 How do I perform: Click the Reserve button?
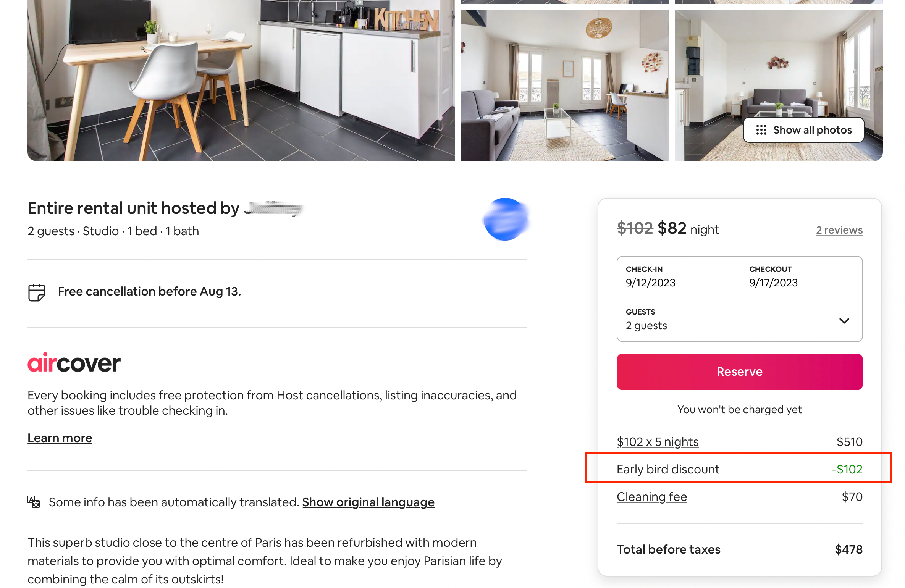(x=739, y=371)
